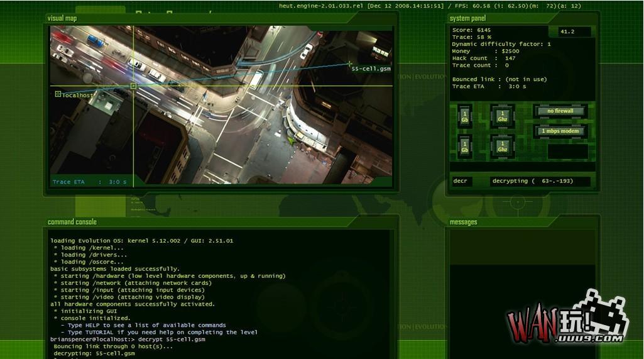Click 'decrypting: 55-cell.gsm' console line
Image resolution: width=644 pixels, height=359 pixels.
coord(94,353)
